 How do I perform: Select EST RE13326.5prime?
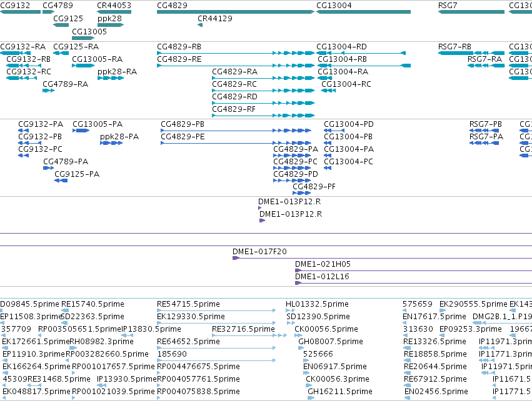coord(435,342)
